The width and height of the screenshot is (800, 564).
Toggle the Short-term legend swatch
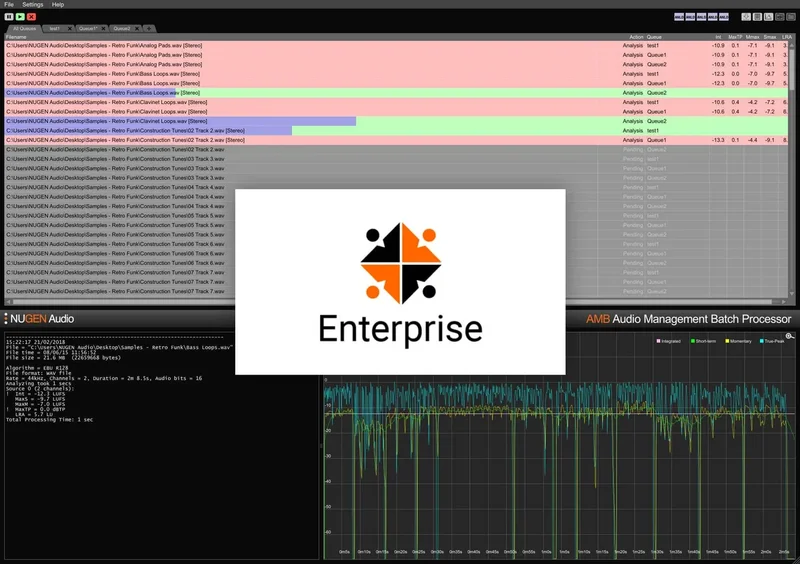coord(693,341)
